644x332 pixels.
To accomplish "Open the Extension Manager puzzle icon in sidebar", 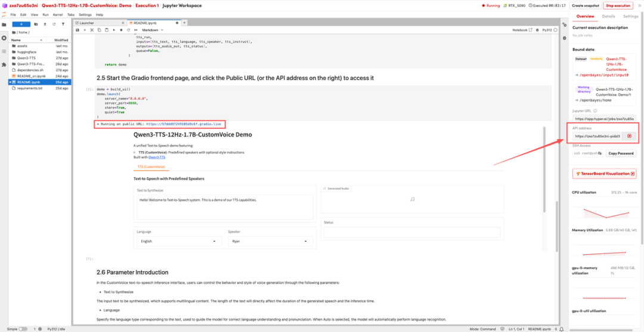I will pyautogui.click(x=4, y=64).
